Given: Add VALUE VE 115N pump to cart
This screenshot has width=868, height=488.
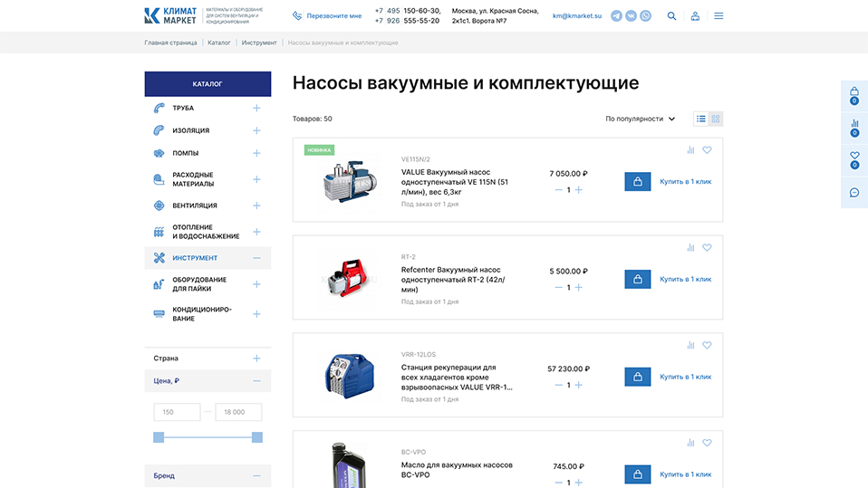Looking at the screenshot, I should (x=637, y=181).
